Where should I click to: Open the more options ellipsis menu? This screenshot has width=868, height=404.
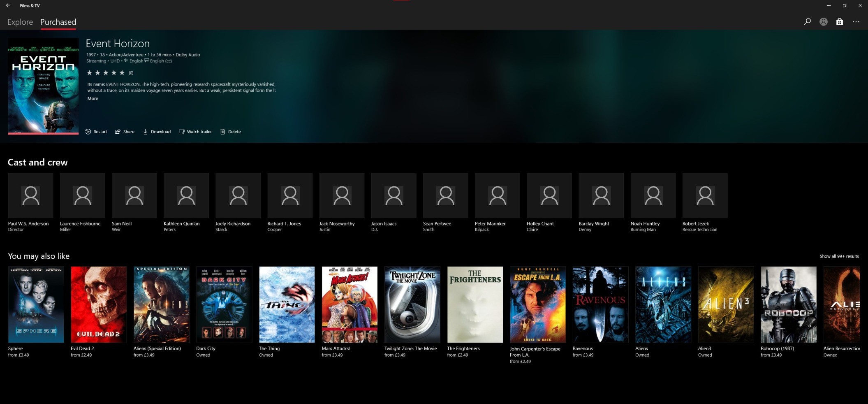pyautogui.click(x=856, y=22)
